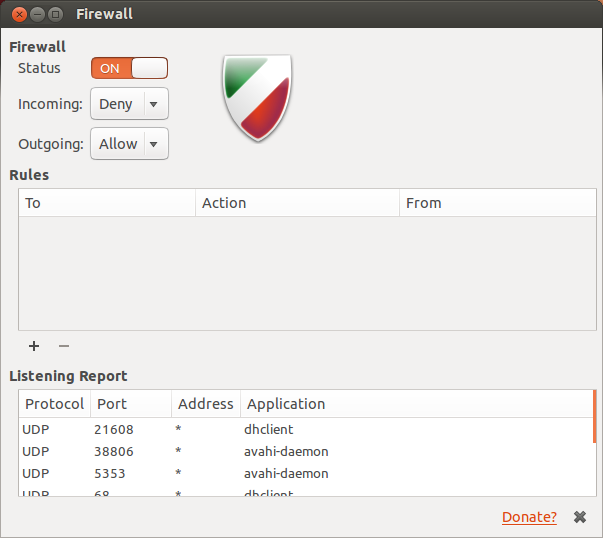The height and width of the screenshot is (538, 603).
Task: Minimize the Firewall window
Action: coord(37,14)
